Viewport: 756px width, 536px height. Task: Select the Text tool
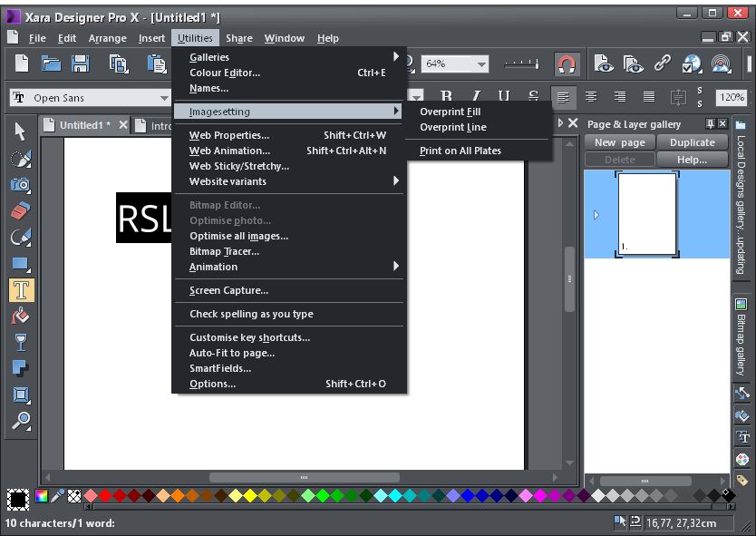(21, 290)
